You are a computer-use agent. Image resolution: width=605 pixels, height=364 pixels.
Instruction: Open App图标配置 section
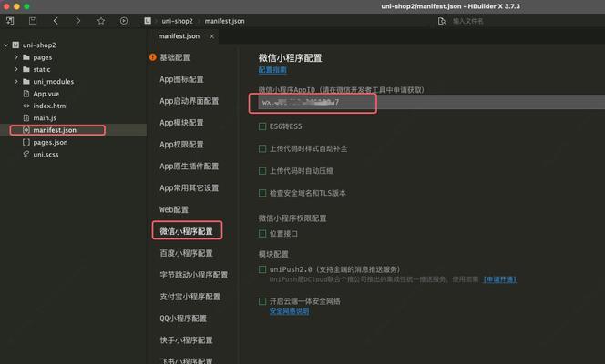tap(181, 79)
